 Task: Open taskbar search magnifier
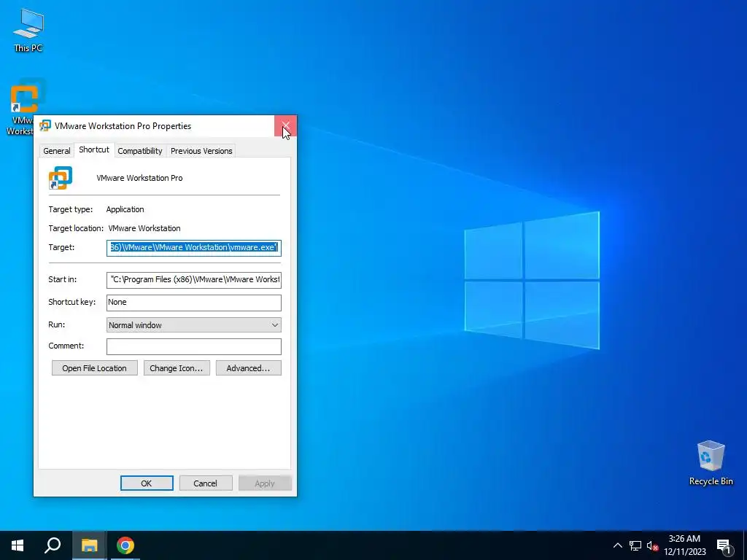53,545
